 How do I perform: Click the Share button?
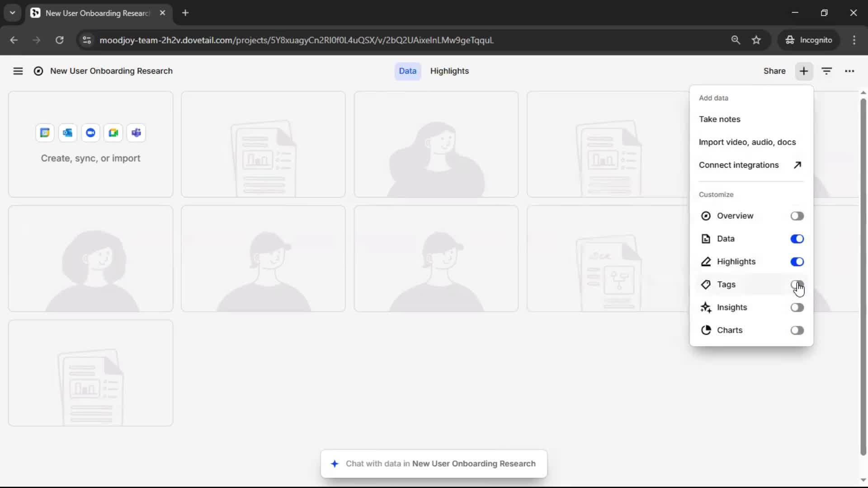tap(774, 71)
